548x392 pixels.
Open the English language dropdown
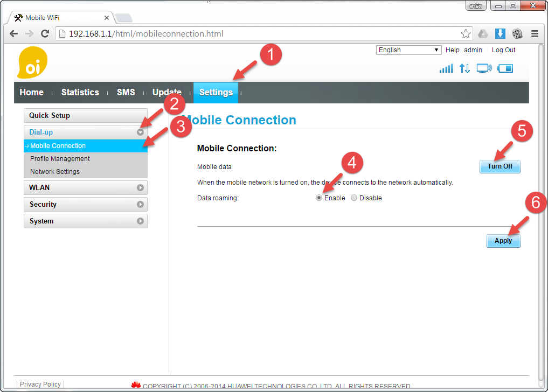[409, 50]
